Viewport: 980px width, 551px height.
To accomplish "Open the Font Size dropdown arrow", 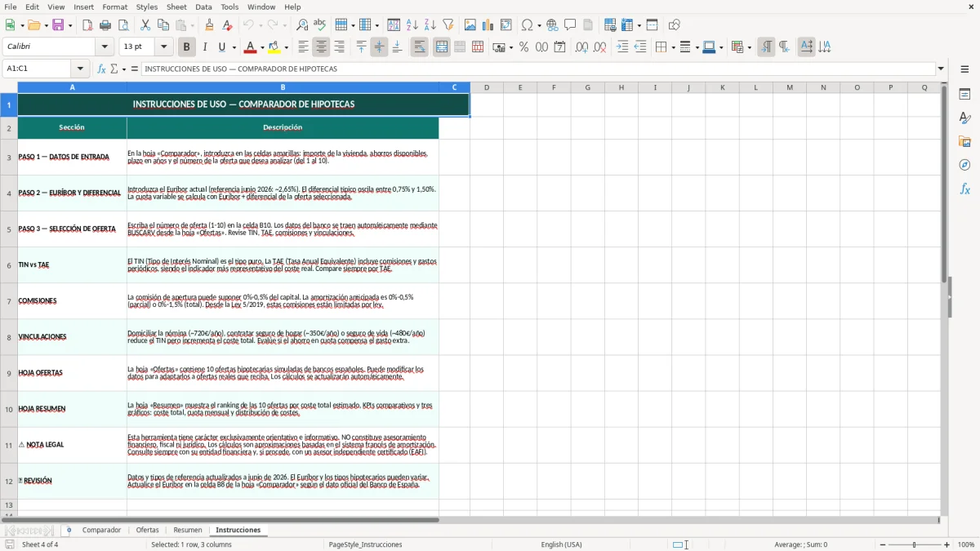I will 163,47.
